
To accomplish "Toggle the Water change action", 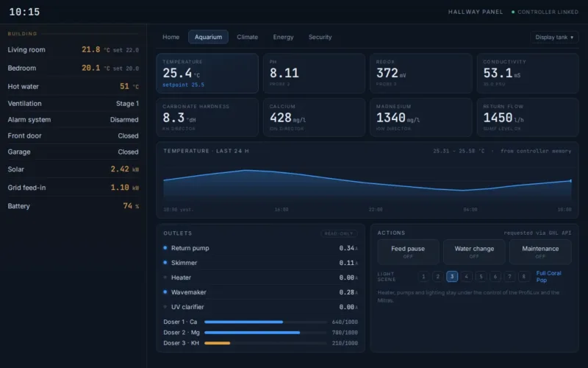I will [474, 252].
